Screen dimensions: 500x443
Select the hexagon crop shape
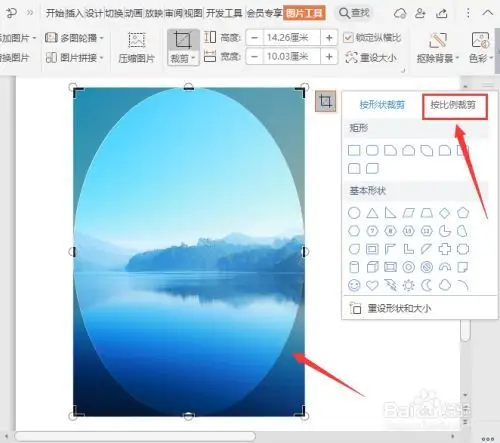354,231
